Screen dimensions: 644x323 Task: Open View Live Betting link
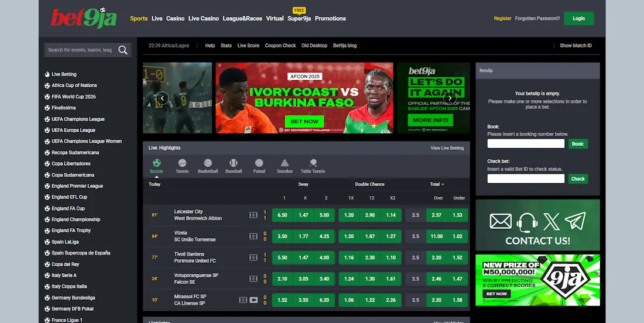click(x=447, y=148)
